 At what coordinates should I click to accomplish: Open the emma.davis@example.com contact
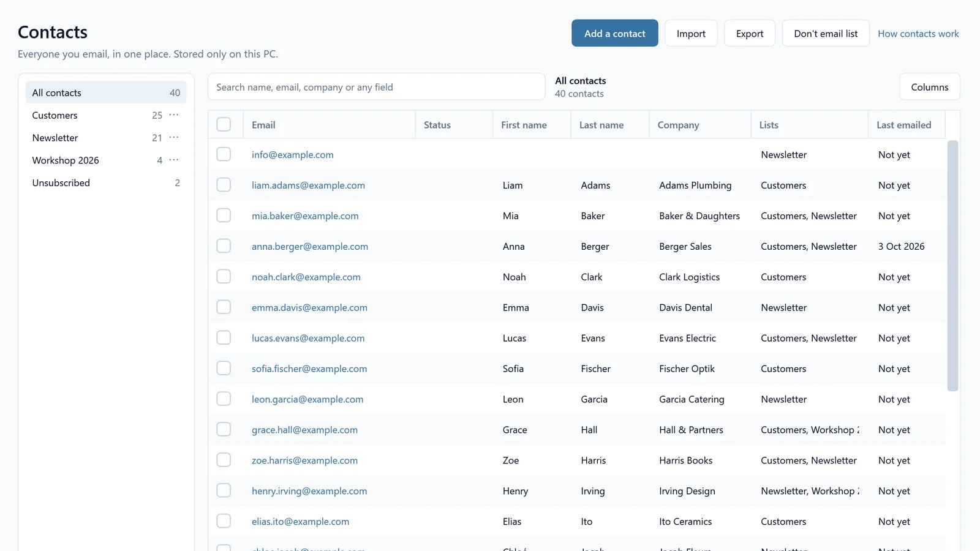(309, 307)
